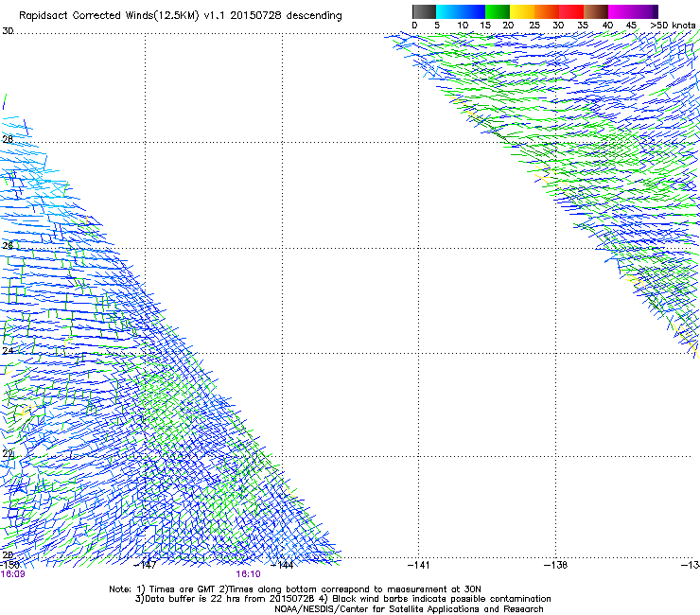Click the gray 0-5 knots color swatch

tap(424, 11)
